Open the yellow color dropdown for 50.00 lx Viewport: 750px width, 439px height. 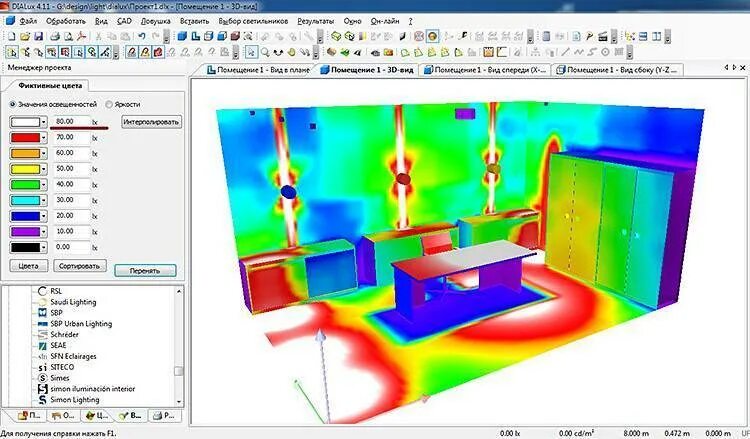pos(44,169)
